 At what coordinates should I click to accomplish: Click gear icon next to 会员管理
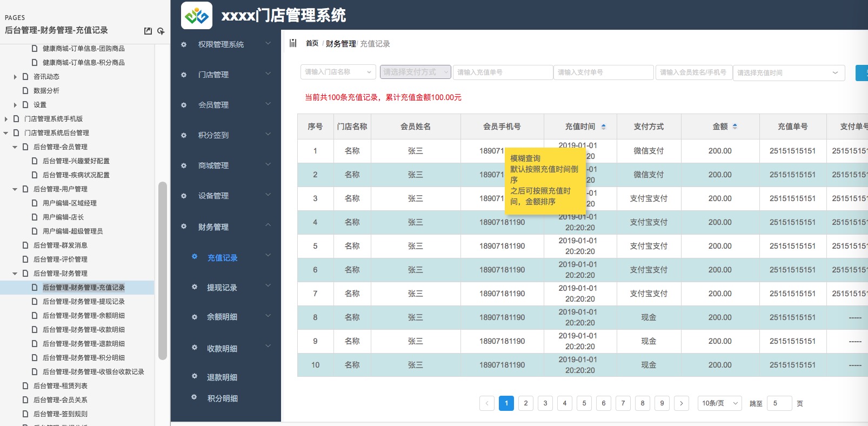(184, 105)
